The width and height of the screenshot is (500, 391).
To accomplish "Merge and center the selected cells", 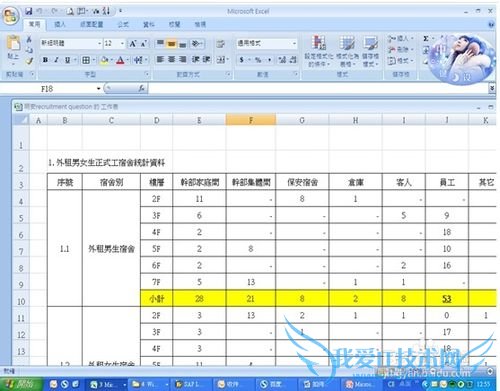I will click(220, 60).
